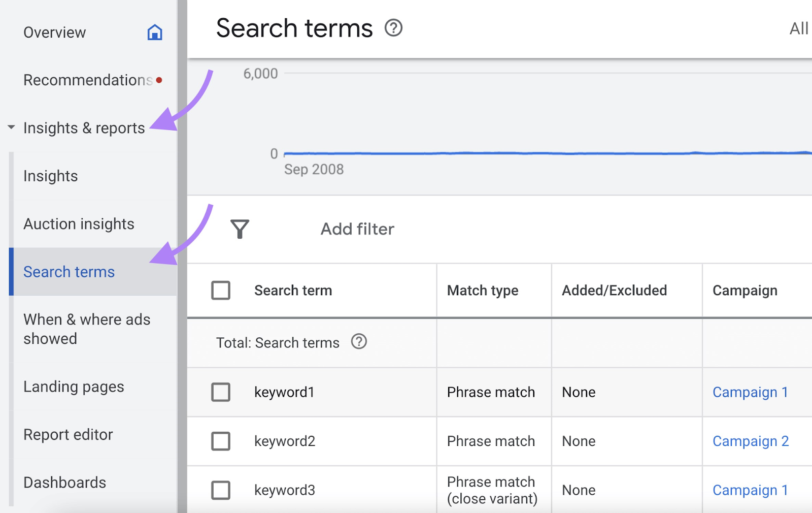
Task: Open the Search terms help icon in header
Action: pos(393,28)
